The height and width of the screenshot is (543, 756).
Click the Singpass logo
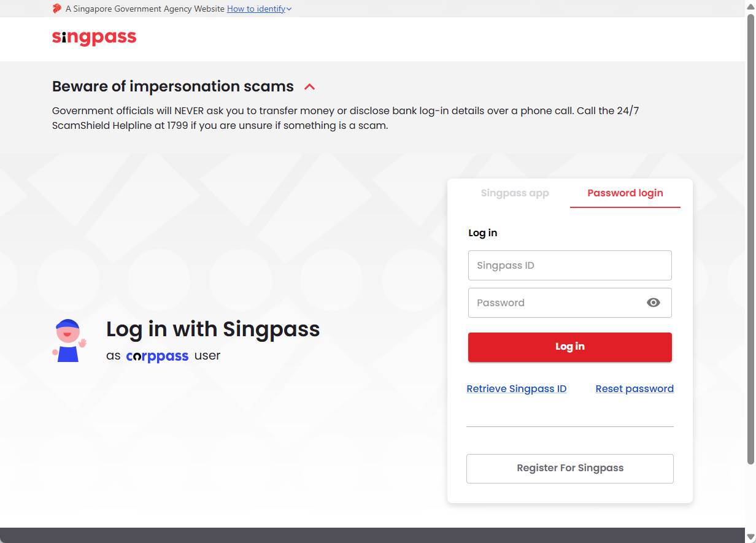tap(94, 38)
